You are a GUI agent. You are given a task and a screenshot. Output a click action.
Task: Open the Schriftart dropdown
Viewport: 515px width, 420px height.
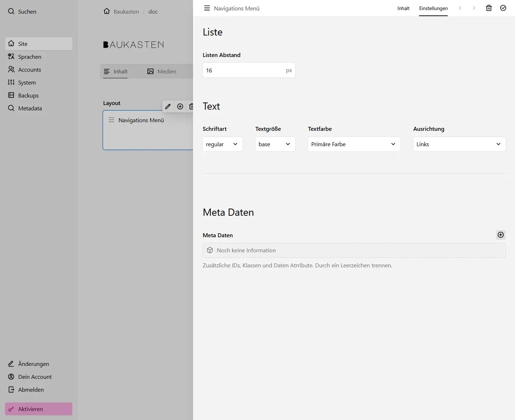[222, 144]
